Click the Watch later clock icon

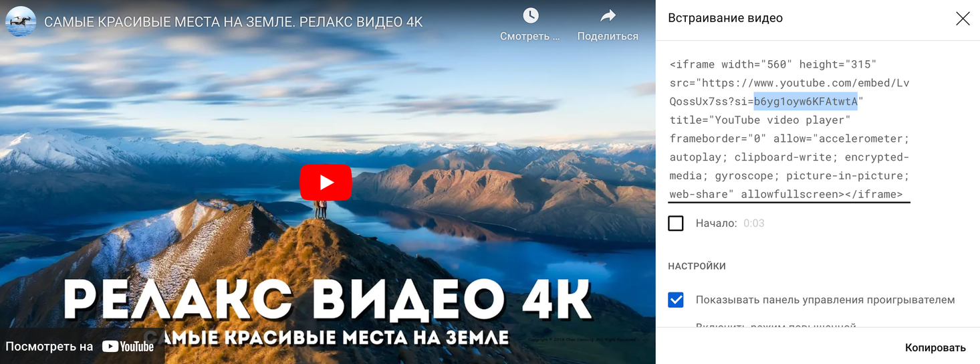click(x=530, y=15)
